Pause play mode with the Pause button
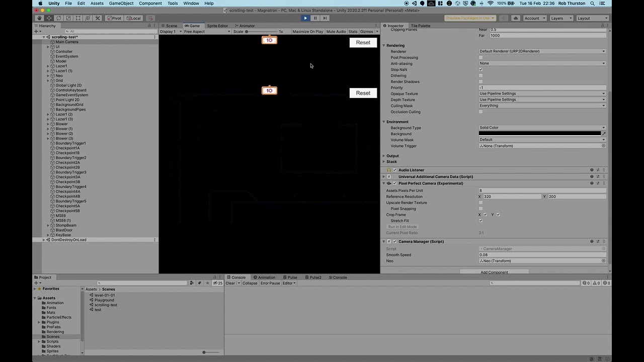 click(x=315, y=18)
